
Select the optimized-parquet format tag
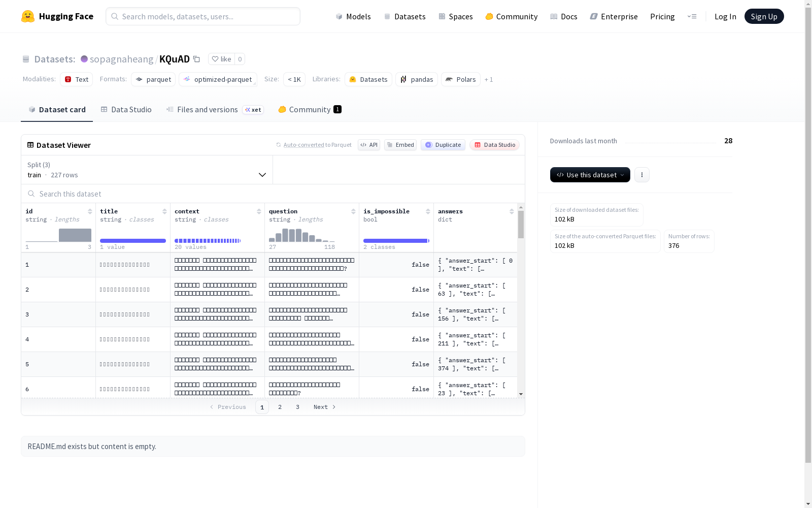click(218, 79)
